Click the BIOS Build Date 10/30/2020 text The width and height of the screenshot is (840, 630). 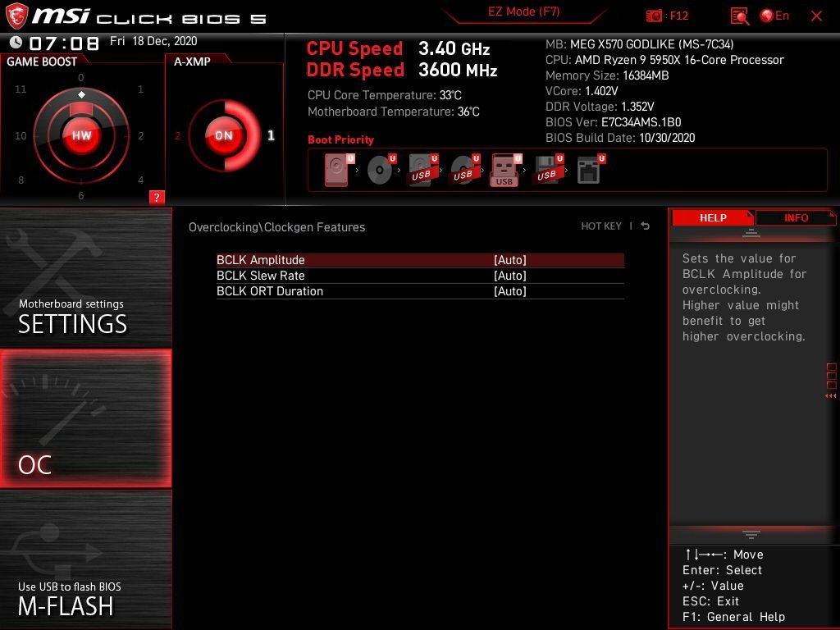point(620,138)
